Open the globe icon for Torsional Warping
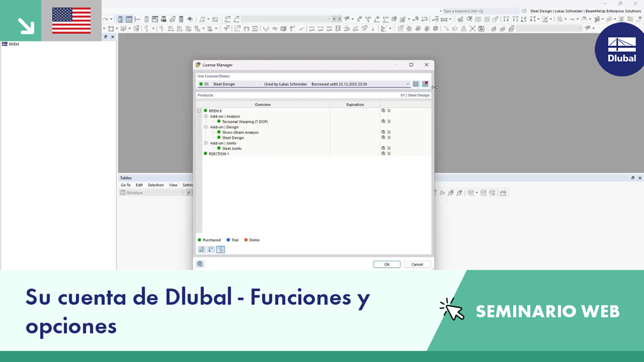Image resolution: width=644 pixels, height=362 pixels. click(383, 121)
